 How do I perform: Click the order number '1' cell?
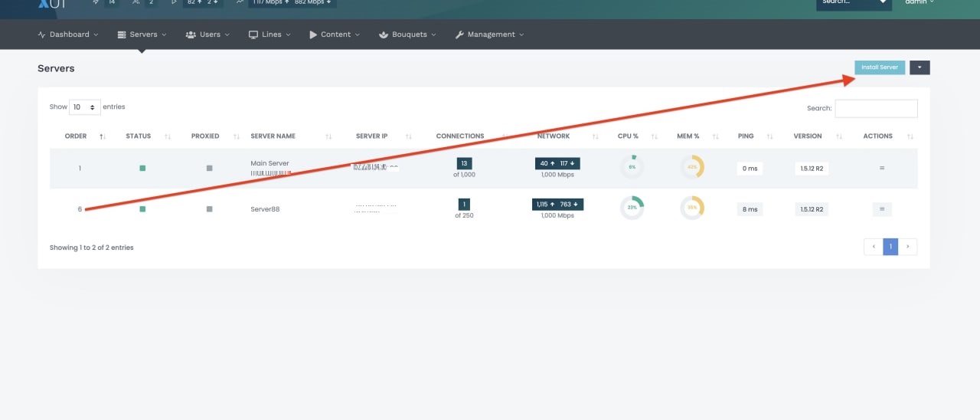(x=80, y=168)
